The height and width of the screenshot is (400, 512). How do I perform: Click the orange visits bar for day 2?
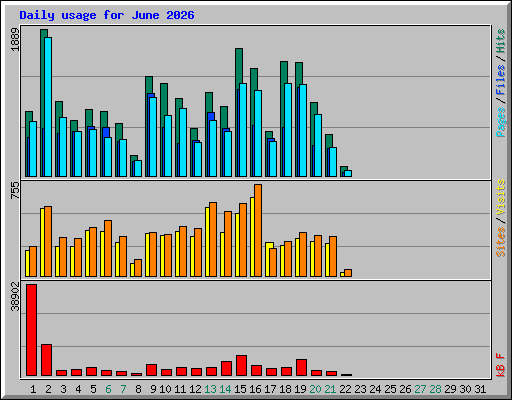coord(48,241)
